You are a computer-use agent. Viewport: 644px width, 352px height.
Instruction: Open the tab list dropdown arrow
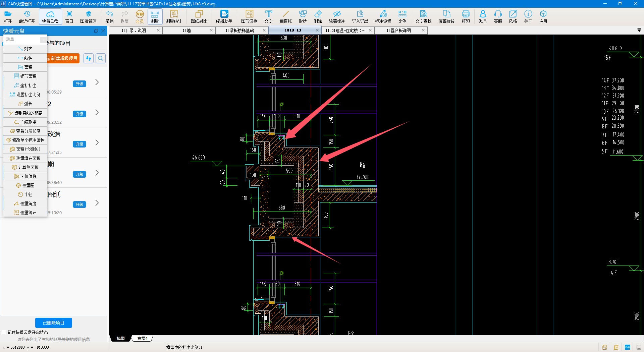pyautogui.click(x=639, y=30)
